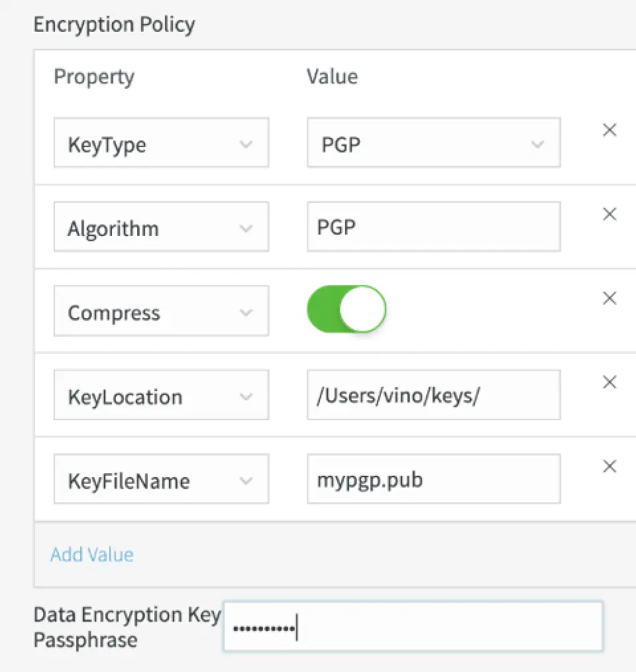Expand the PGP key type value dropdown
This screenshot has height=672, width=636.
tap(433, 142)
